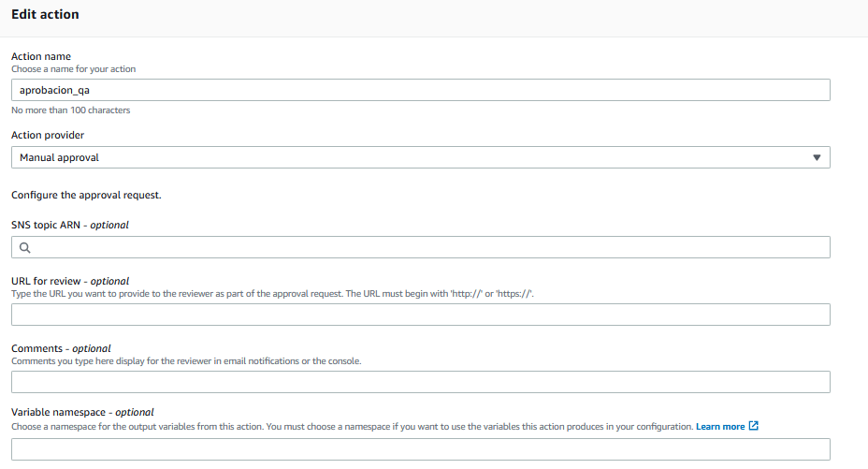Focus the Action name field with aprobacion_qa
The width and height of the screenshot is (868, 469).
click(420, 90)
